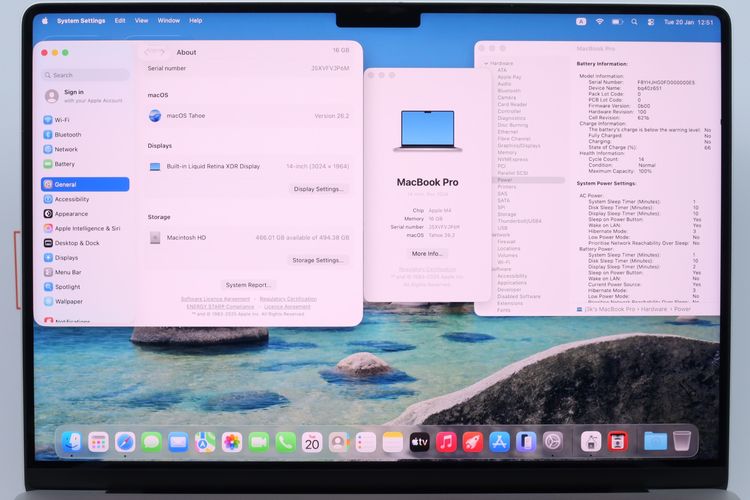The height and width of the screenshot is (500, 750).
Task: Click the System Report… button
Action: [x=248, y=285]
